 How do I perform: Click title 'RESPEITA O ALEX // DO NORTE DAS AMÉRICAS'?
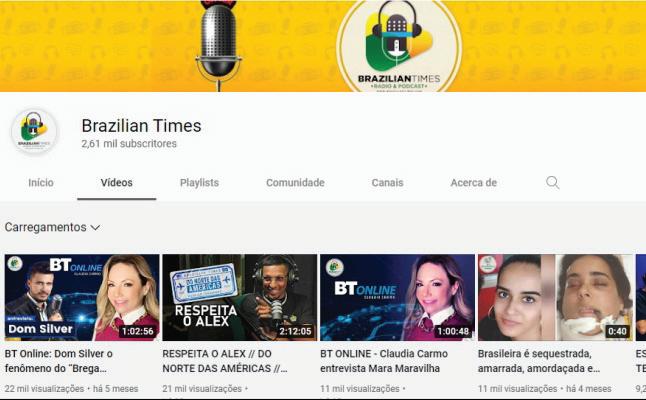click(225, 361)
